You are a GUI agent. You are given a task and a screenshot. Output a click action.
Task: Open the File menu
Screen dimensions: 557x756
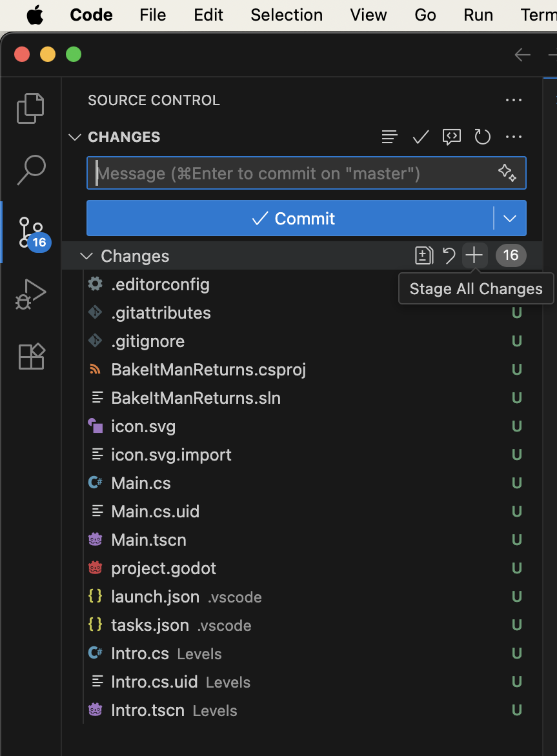pyautogui.click(x=153, y=15)
